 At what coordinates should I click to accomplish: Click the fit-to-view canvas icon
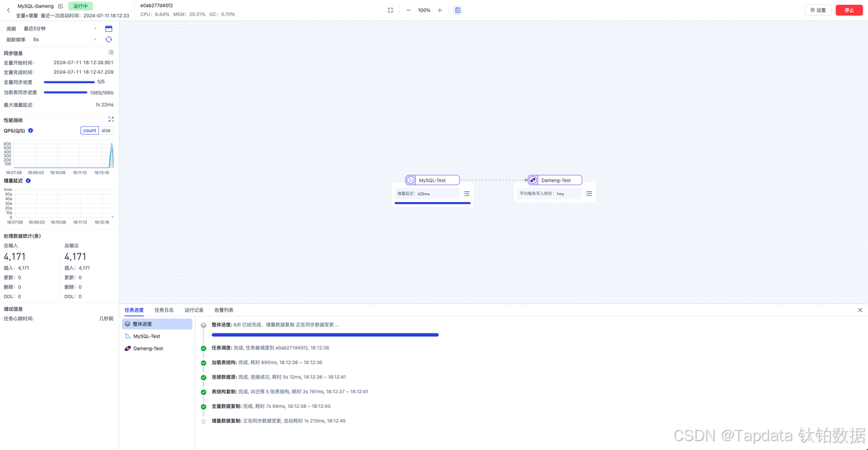coord(391,10)
